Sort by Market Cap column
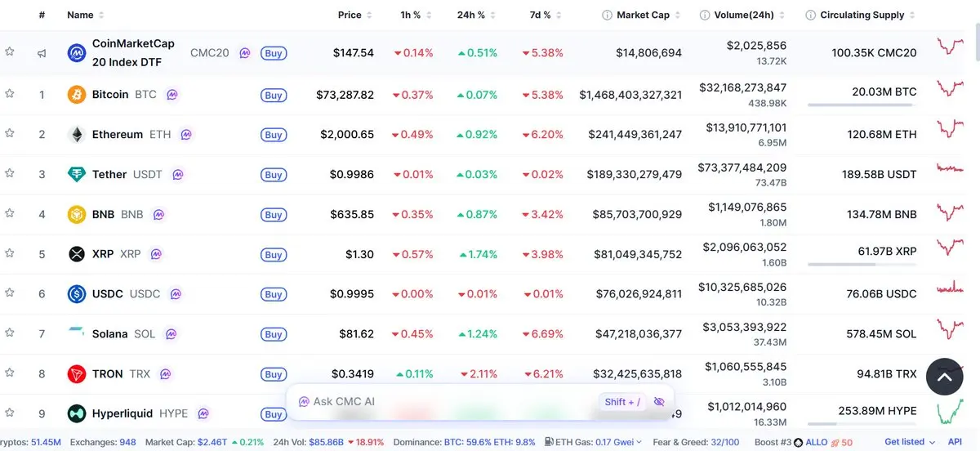 [x=648, y=15]
